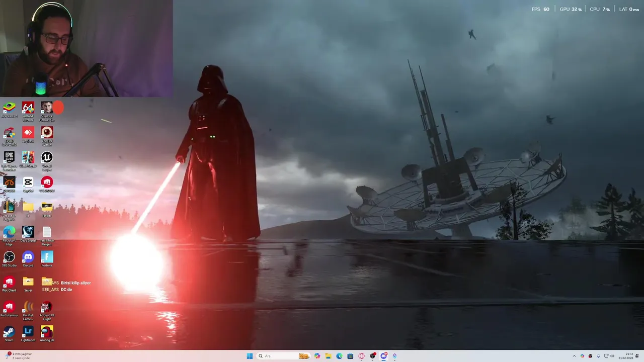The image size is (644, 362).
Task: Launch the OBS Studio desktop icon
Action: [x=9, y=259]
